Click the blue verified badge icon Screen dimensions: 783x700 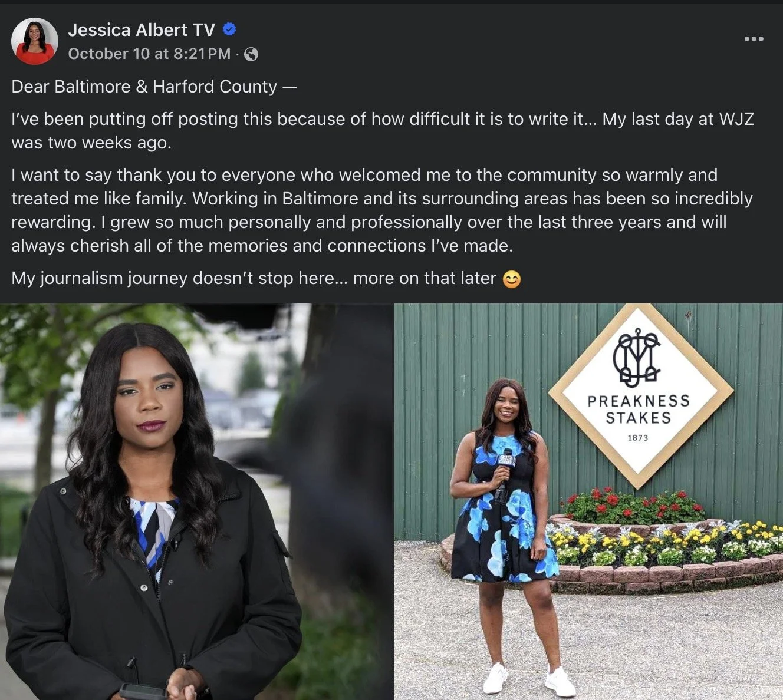coord(230,29)
